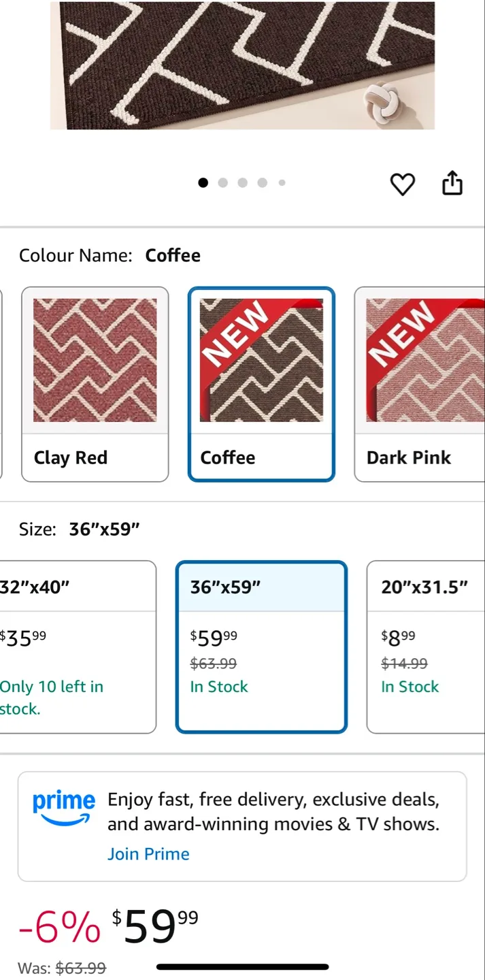Tap the $59.99 current price
Screen dimensions: 485x980
tap(155, 926)
